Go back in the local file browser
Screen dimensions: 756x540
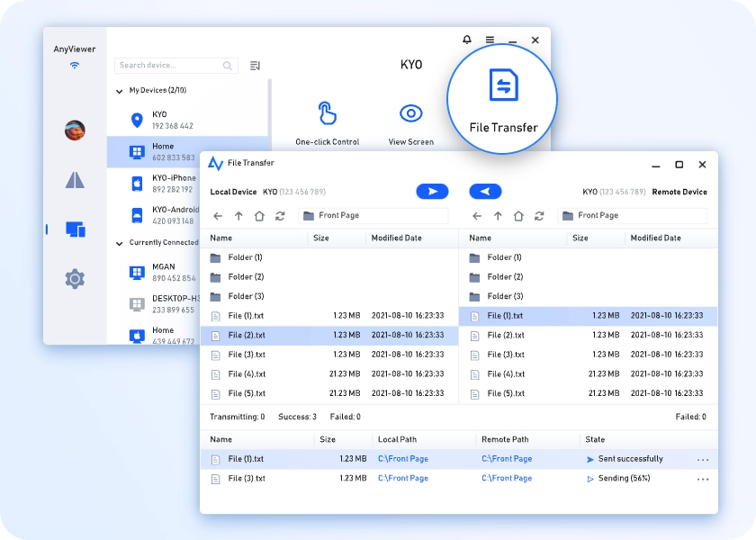coord(218,216)
